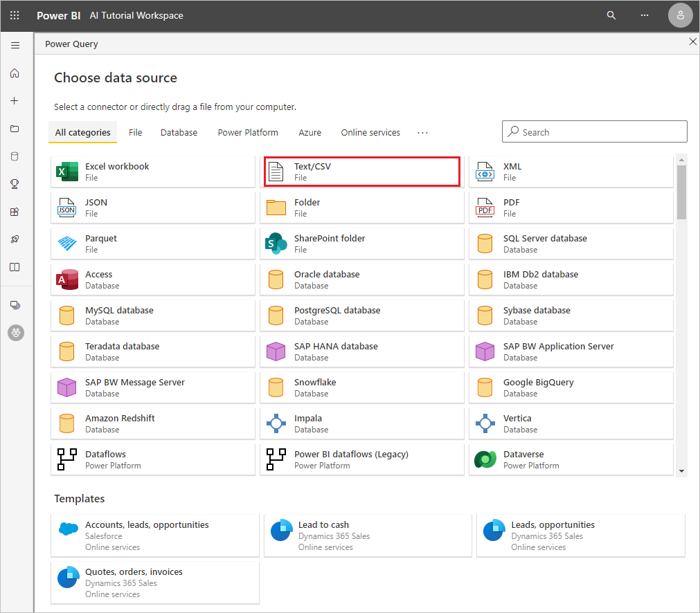Click scrollbar up arrow in connector list
700x613 pixels.
[x=681, y=159]
